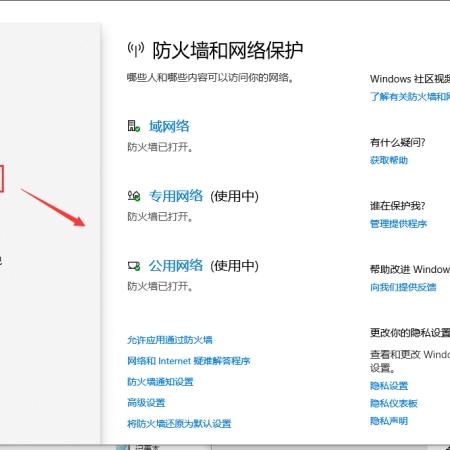Open 公用网络 settings
Screen dimensions: 450x450
pos(176,265)
